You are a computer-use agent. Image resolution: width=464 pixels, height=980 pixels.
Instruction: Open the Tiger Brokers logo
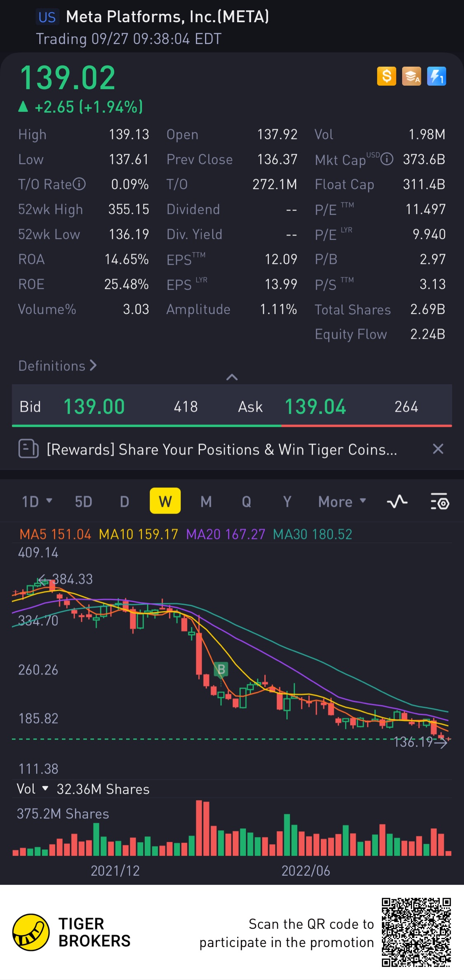[x=72, y=933]
